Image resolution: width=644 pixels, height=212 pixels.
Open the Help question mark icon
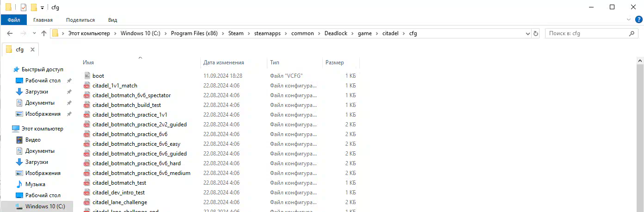[638, 19]
